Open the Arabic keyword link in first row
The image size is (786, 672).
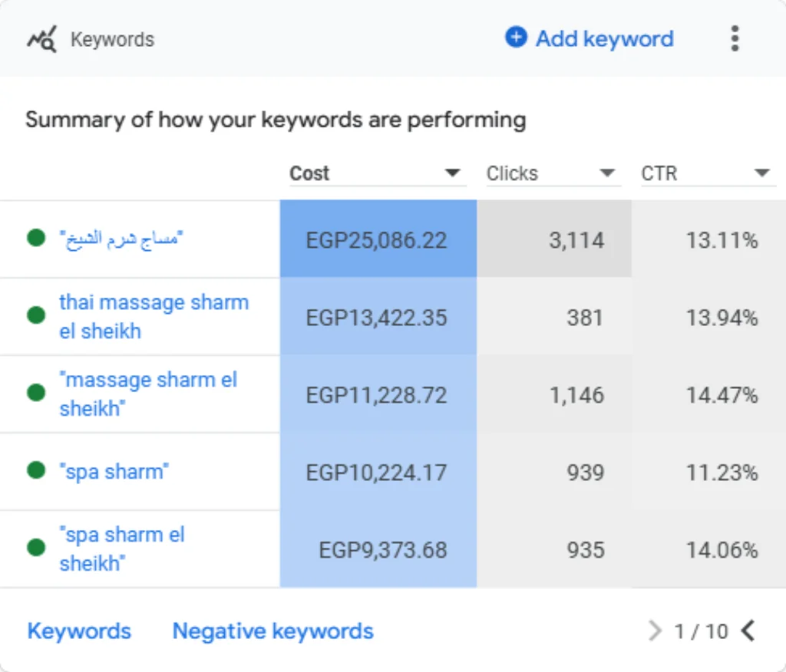click(x=121, y=238)
